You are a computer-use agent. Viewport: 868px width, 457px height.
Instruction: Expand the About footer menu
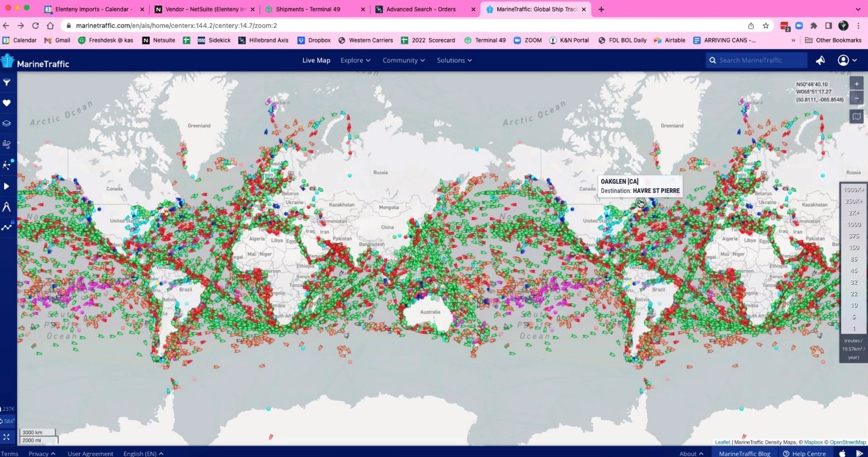[x=691, y=453]
